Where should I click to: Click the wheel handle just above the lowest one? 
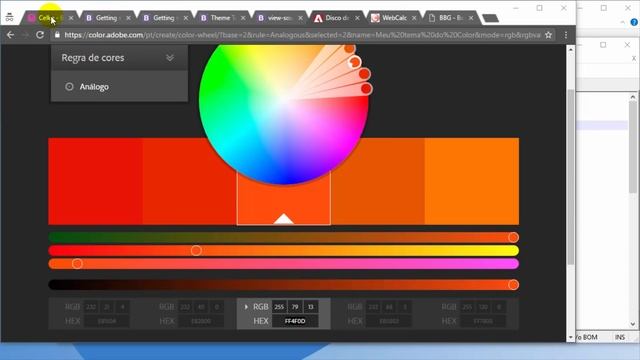point(364,74)
